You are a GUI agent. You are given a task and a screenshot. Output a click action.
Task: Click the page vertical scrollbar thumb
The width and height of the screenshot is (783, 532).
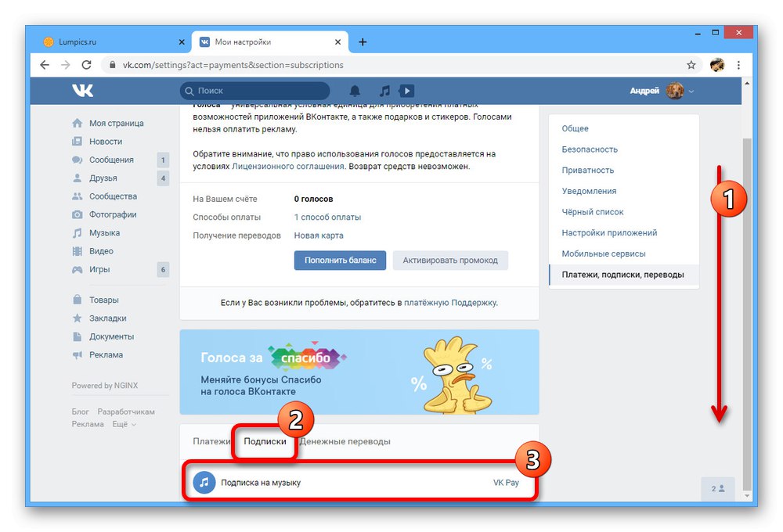[747, 314]
